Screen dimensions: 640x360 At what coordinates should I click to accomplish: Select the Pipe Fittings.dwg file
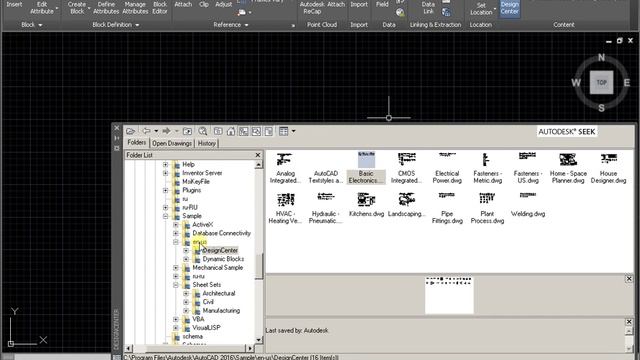pos(447,208)
